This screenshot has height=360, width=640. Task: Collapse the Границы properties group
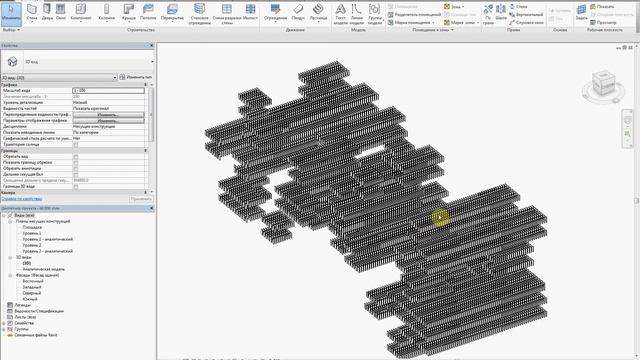[146, 151]
